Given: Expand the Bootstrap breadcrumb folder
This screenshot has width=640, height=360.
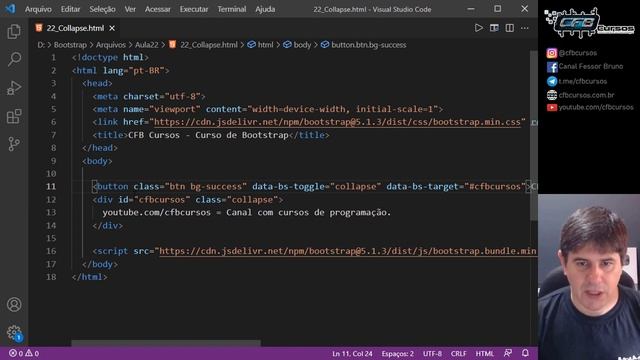Looking at the screenshot, I should click(70, 45).
